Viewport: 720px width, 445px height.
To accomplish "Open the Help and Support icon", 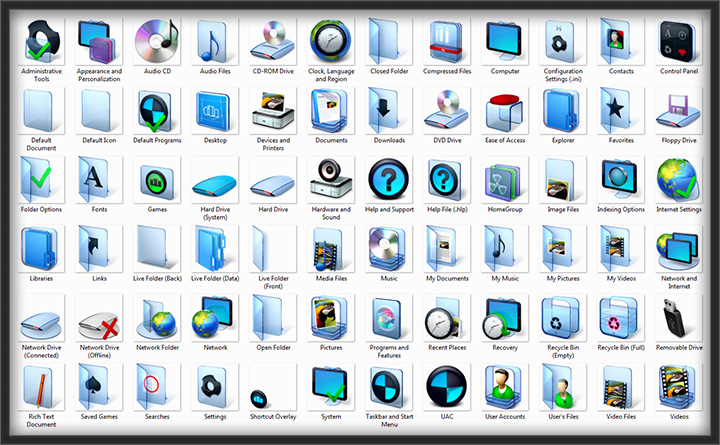I will click(x=388, y=180).
